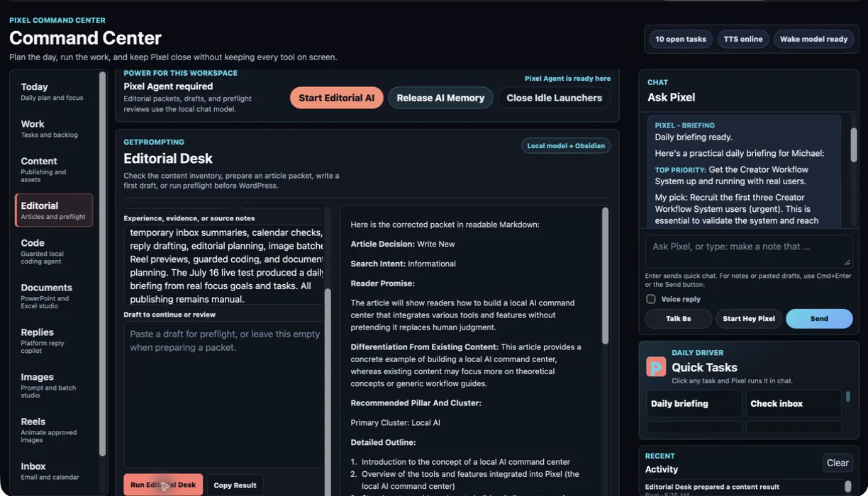
Task: Click in the Experience, evidence, or source notes textarea
Action: pos(223,266)
